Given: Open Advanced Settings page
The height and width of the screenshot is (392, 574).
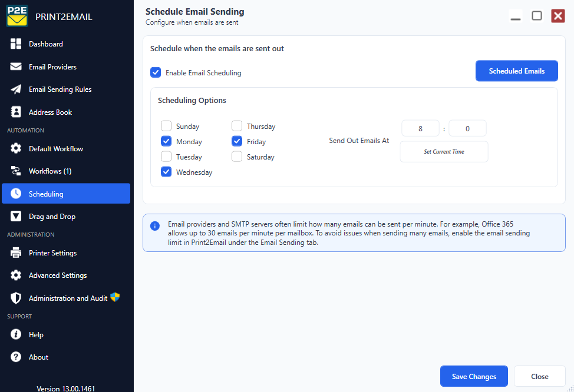Looking at the screenshot, I should pos(66,275).
